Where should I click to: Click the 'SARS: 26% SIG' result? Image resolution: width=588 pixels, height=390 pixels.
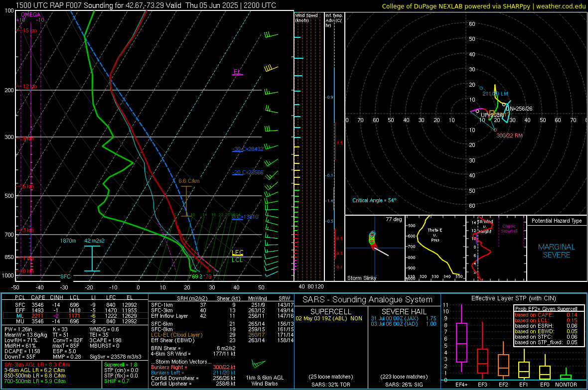coord(404,385)
